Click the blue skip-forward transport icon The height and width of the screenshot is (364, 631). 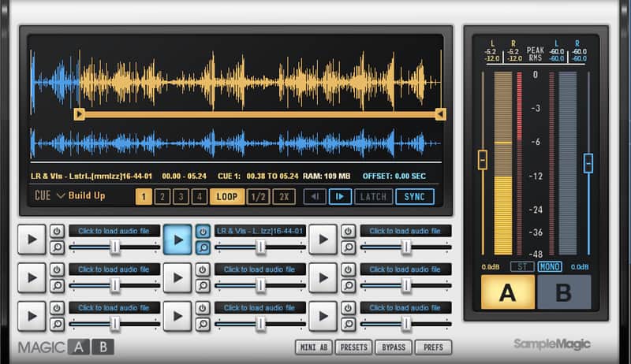coord(340,196)
